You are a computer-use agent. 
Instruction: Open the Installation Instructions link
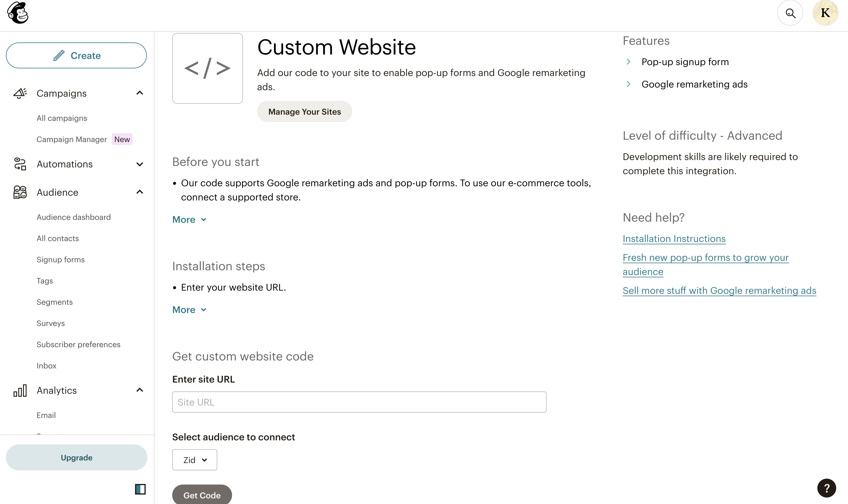coord(674,238)
